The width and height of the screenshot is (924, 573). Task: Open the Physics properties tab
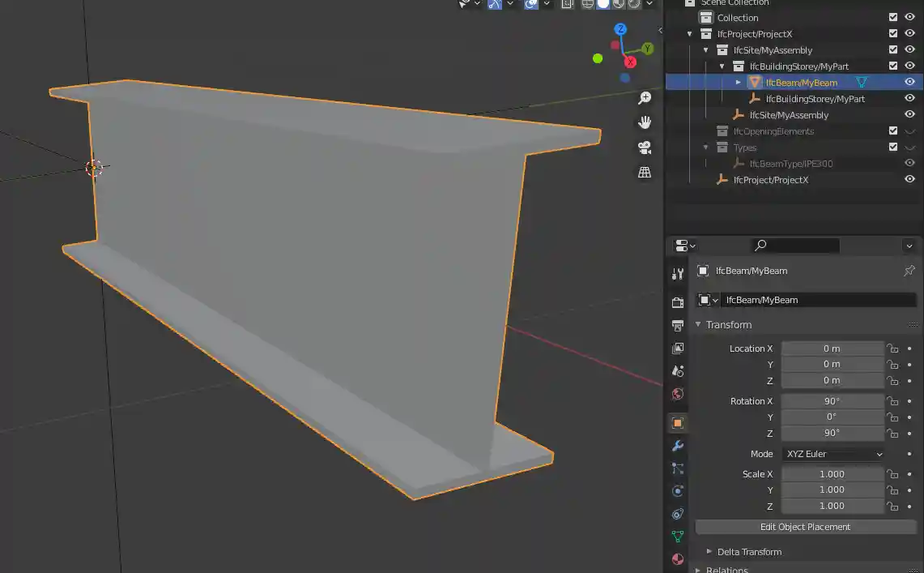point(677,490)
